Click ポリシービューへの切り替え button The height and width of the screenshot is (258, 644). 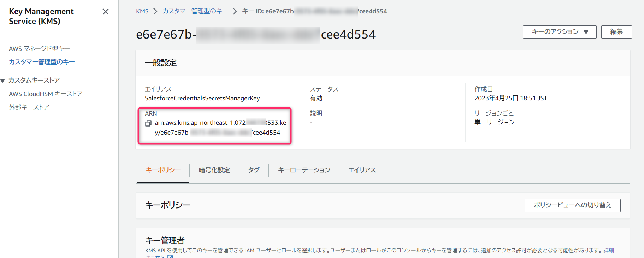coord(572,205)
